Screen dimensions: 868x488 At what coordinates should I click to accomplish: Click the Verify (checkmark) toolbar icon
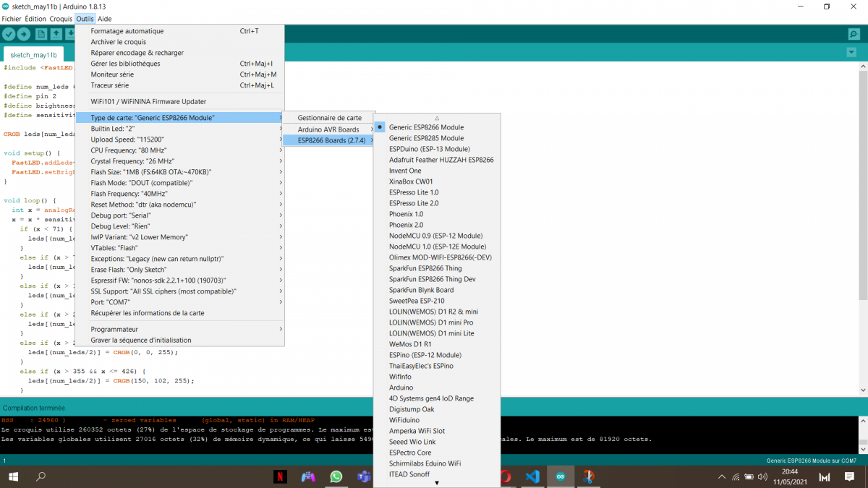click(x=9, y=34)
